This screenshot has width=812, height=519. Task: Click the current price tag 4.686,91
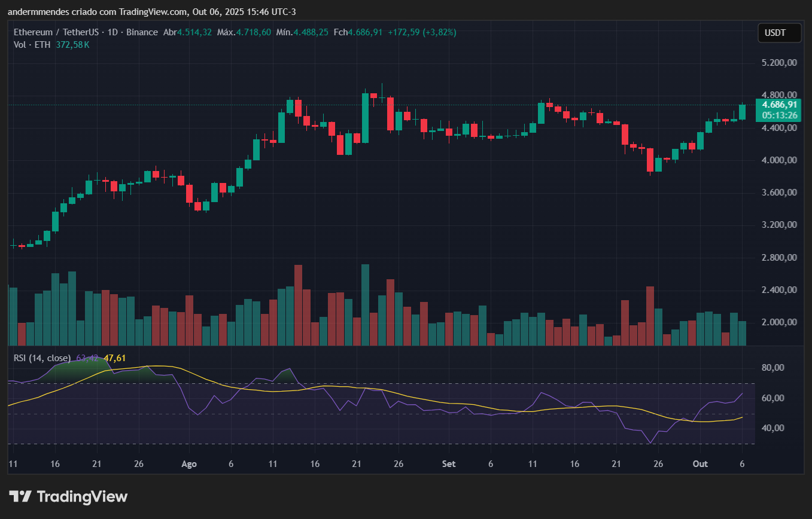point(778,105)
